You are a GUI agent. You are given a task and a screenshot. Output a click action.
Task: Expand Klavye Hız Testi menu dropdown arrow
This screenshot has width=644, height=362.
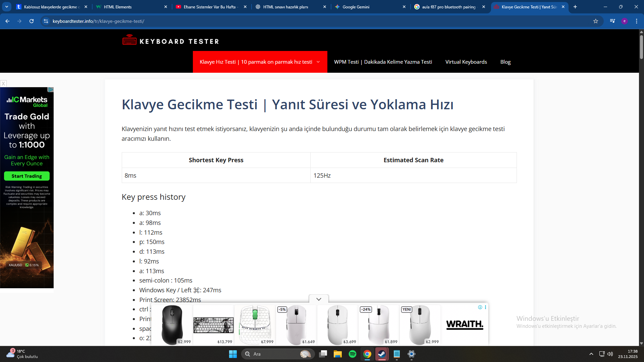pos(318,62)
